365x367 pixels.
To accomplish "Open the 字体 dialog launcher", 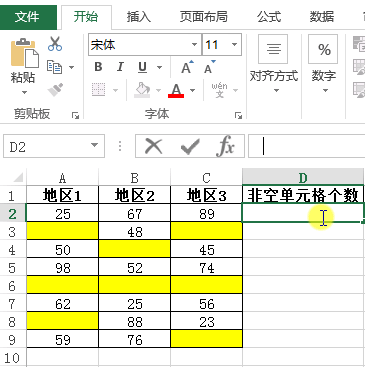I will (x=238, y=116).
